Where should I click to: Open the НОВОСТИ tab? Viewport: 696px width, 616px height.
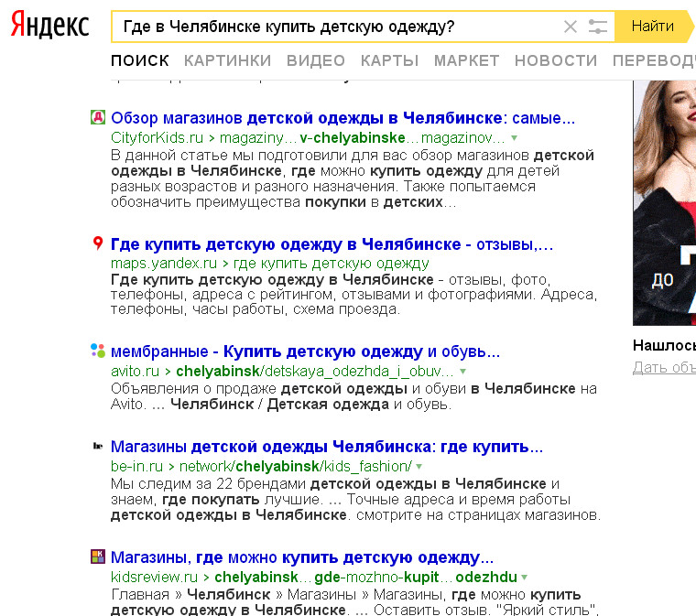[x=556, y=60]
